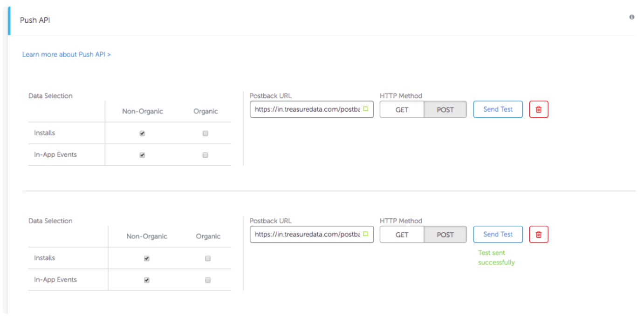
Task: Select GET method for first postback
Action: click(402, 110)
